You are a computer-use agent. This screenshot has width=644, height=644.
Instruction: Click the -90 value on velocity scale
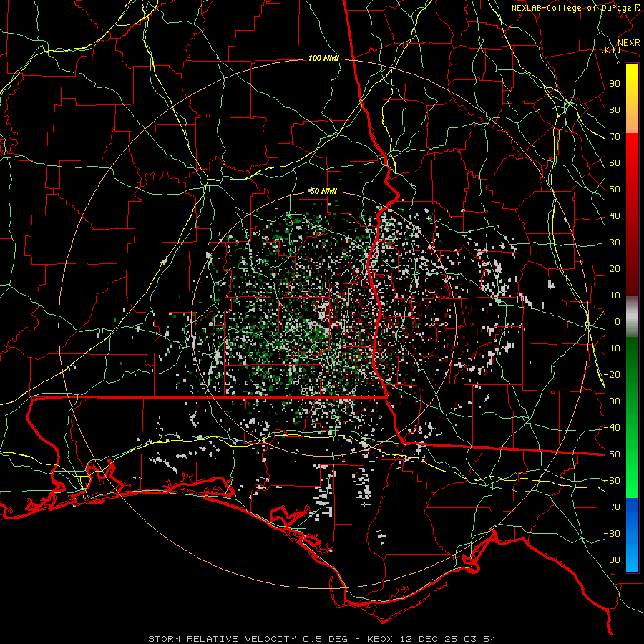coord(612,560)
